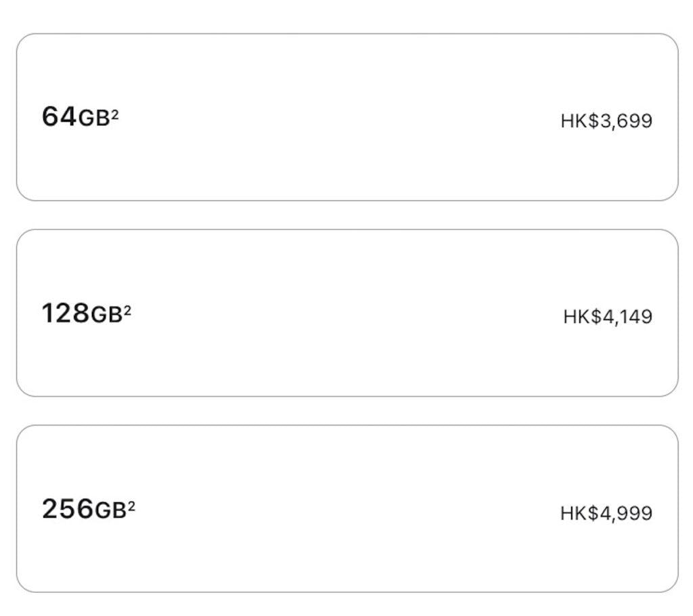Open footnote 2 beside 64GB

coord(115,115)
